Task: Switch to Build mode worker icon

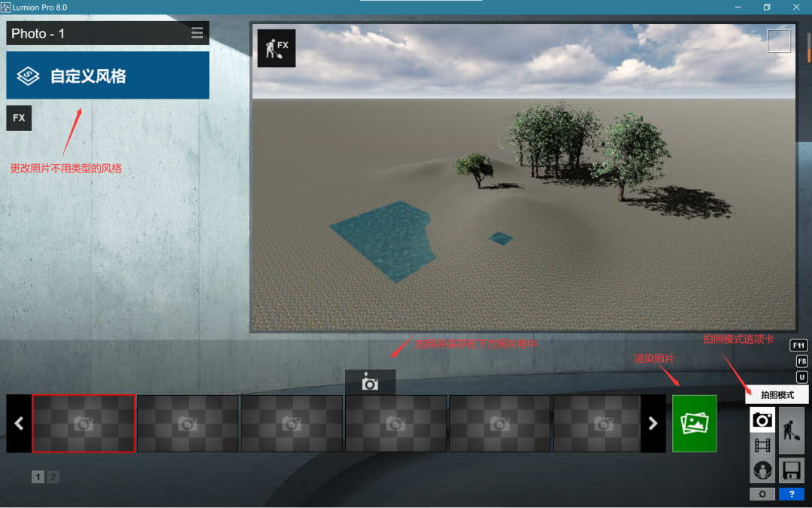Action: point(791,430)
